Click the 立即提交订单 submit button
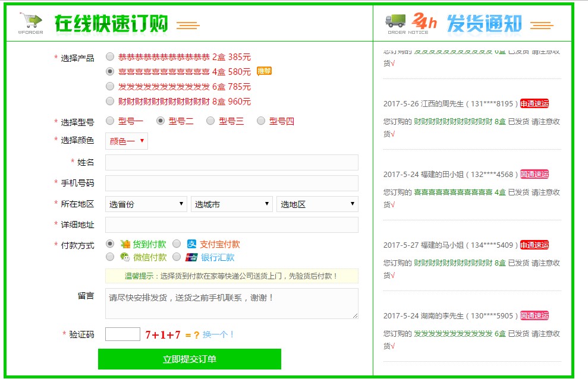 [x=190, y=359]
